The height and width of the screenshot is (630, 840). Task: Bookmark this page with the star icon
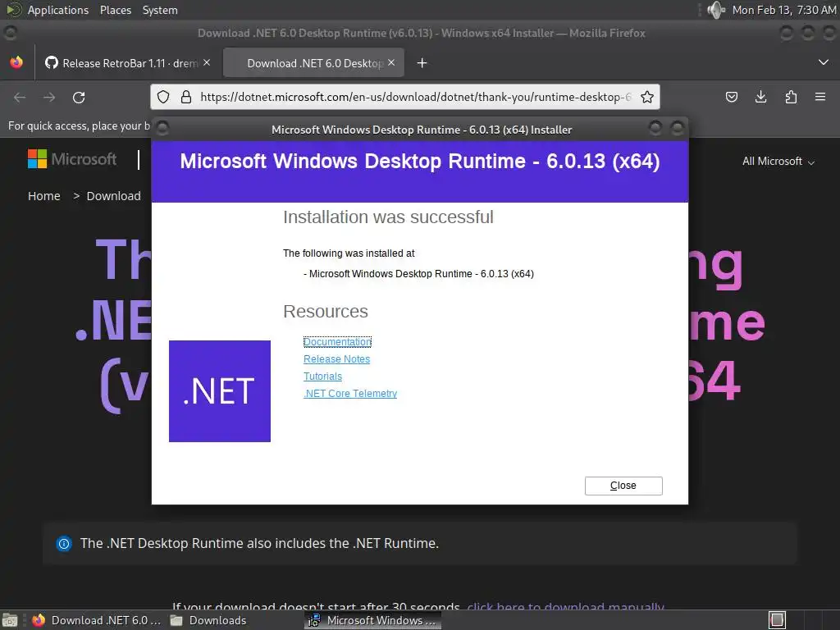tap(647, 97)
